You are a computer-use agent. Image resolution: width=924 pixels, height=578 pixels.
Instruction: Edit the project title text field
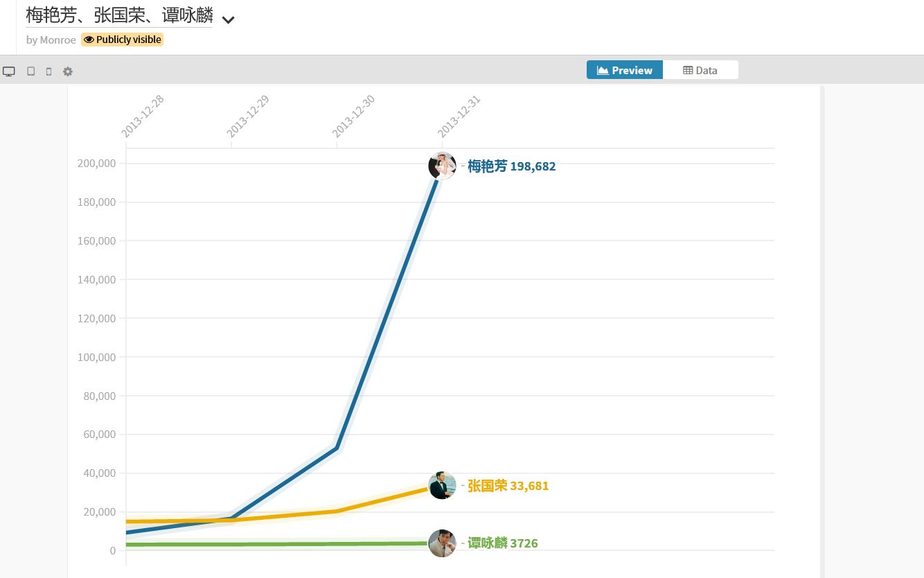click(x=119, y=15)
